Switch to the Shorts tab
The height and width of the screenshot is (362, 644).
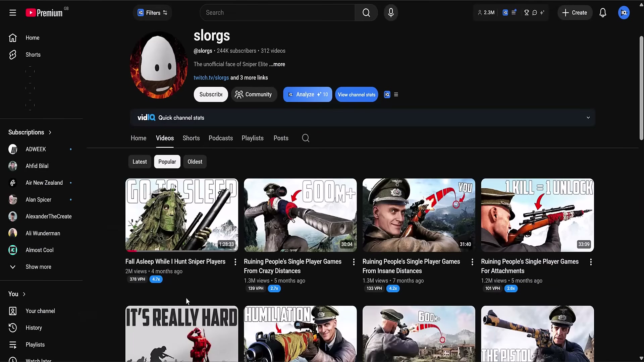click(191, 138)
